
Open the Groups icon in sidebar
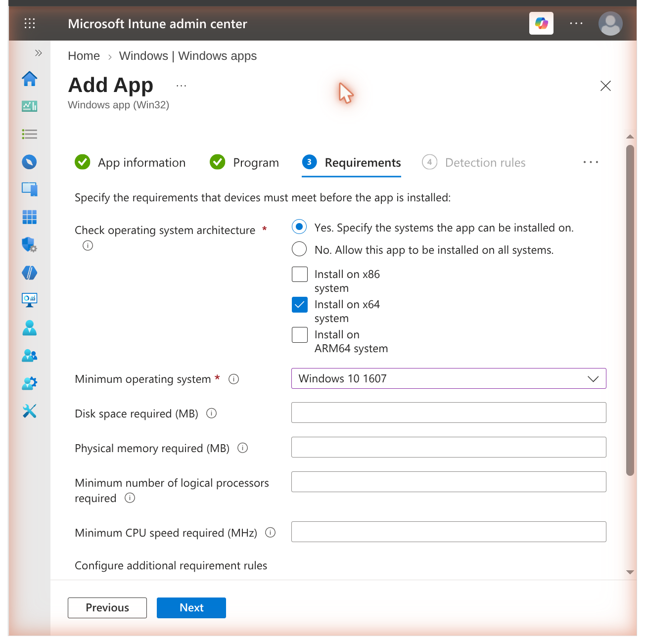pos(30,356)
